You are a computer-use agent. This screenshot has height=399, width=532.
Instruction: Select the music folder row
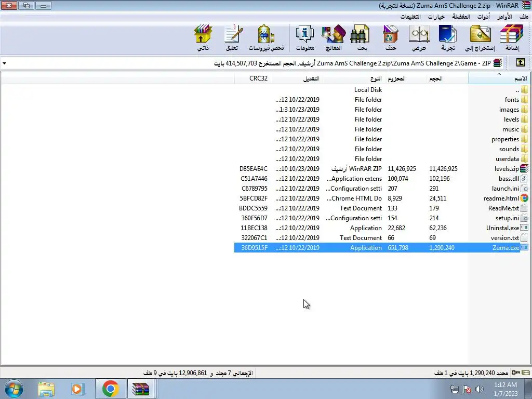pos(381,129)
